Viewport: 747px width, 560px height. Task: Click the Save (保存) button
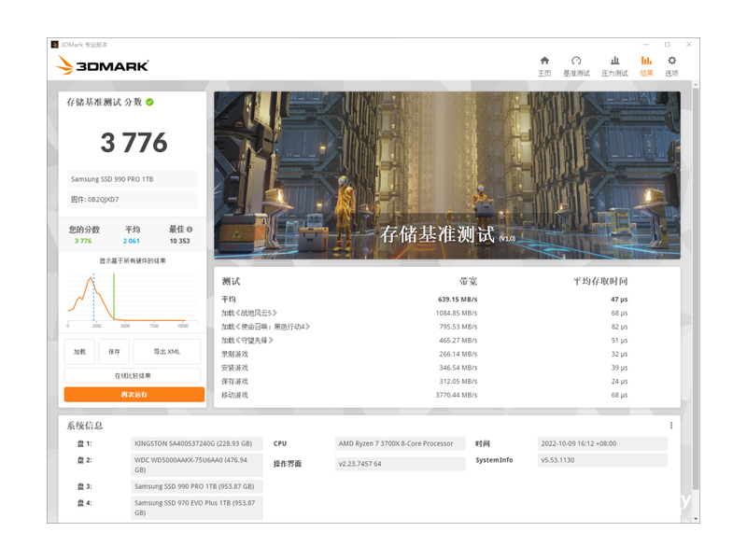[114, 352]
